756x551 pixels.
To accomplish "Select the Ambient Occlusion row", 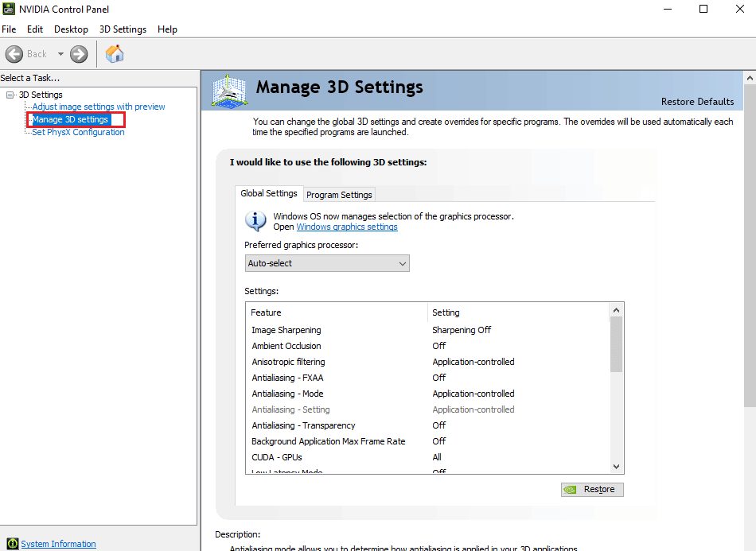I will (x=427, y=346).
